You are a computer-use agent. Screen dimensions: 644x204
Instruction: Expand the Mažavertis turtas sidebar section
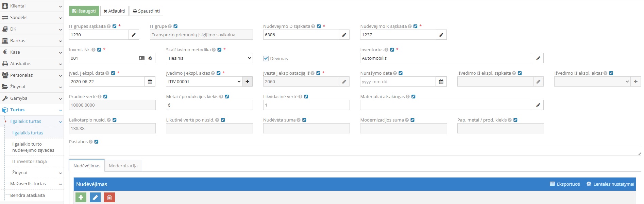[33, 184]
